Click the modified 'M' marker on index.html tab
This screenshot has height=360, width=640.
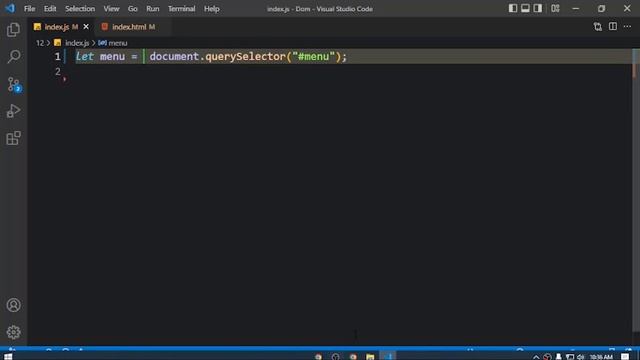152,27
